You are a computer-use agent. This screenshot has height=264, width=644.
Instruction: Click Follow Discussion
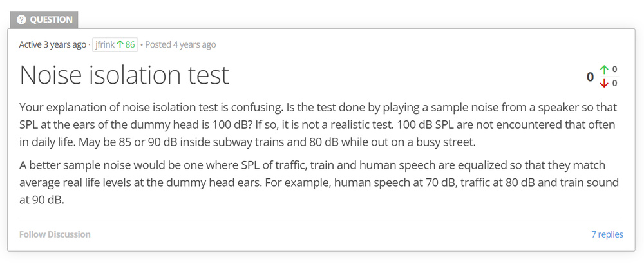tap(55, 234)
